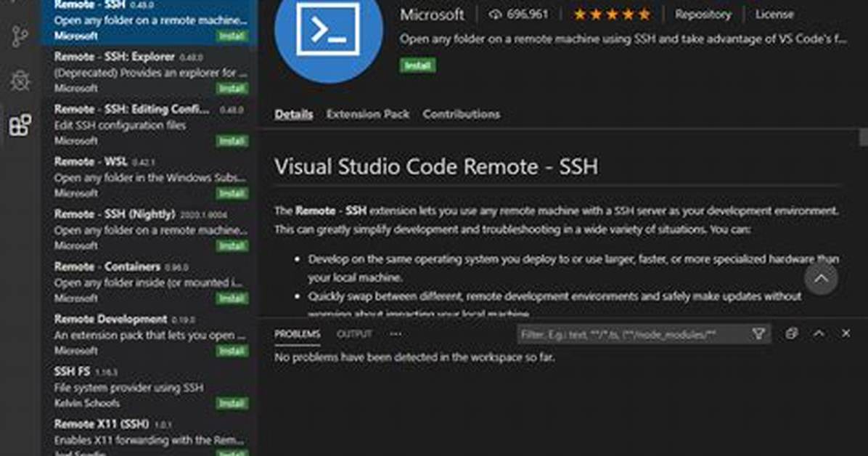The width and height of the screenshot is (868, 456).
Task: Select Remote - SSH (Nightly) list item
Action: click(x=150, y=229)
